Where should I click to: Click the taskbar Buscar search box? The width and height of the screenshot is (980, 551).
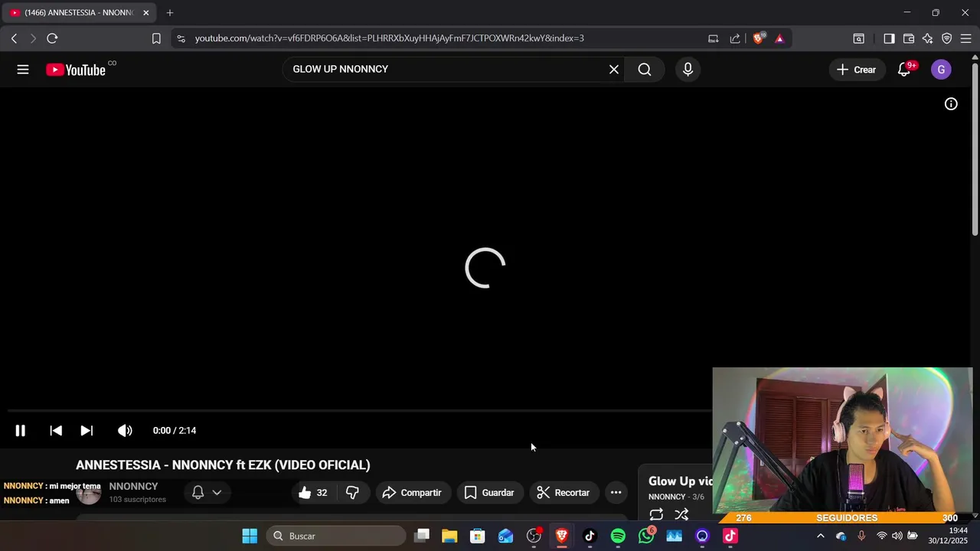coord(336,536)
